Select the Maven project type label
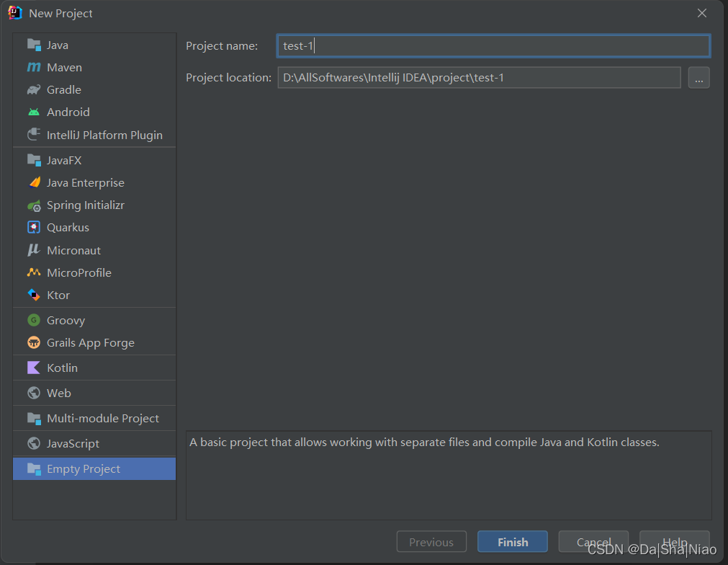 point(65,67)
